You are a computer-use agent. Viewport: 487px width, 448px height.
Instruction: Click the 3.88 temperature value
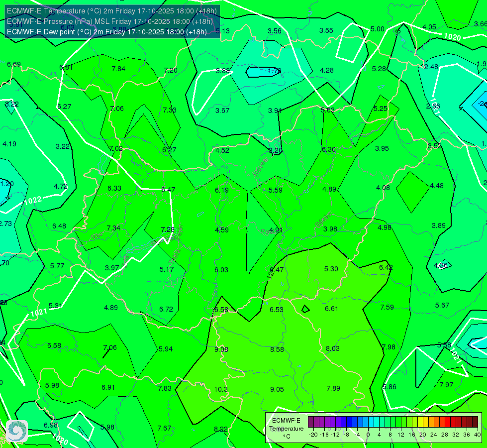coord(223,71)
